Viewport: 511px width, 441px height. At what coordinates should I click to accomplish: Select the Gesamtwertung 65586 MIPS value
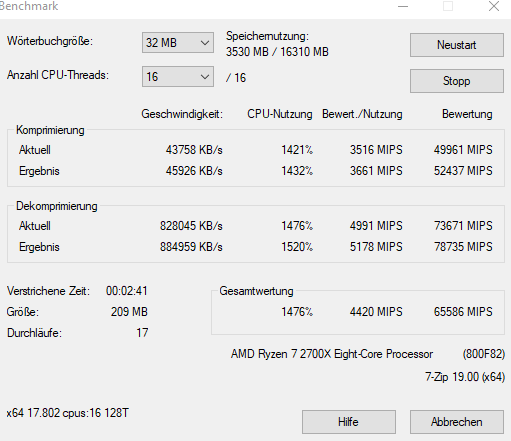pyautogui.click(x=463, y=312)
